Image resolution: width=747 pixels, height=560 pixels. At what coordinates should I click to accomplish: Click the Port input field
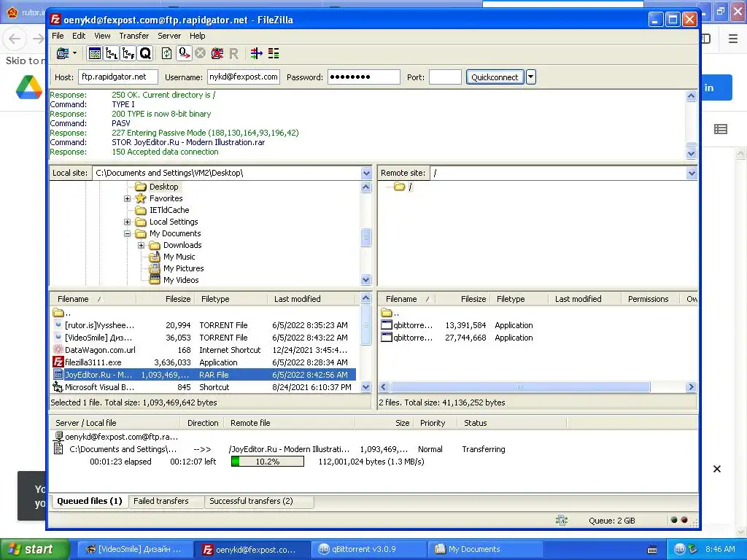click(445, 77)
